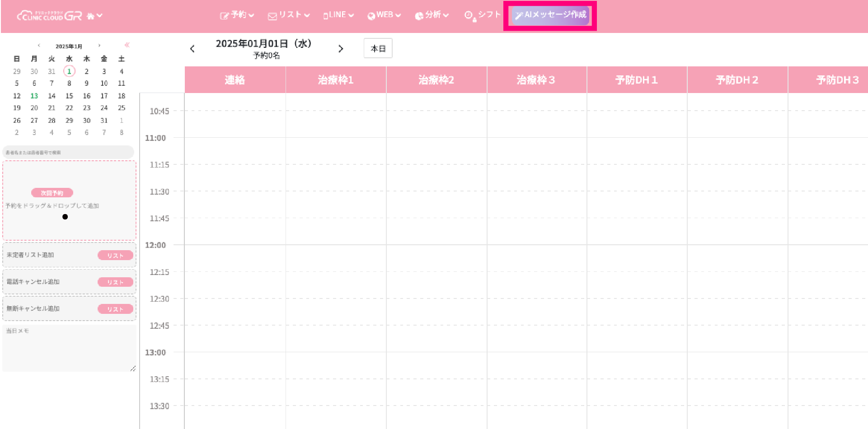Collapse sidebar with double chevron icon
This screenshot has height=429, width=868.
(x=127, y=45)
